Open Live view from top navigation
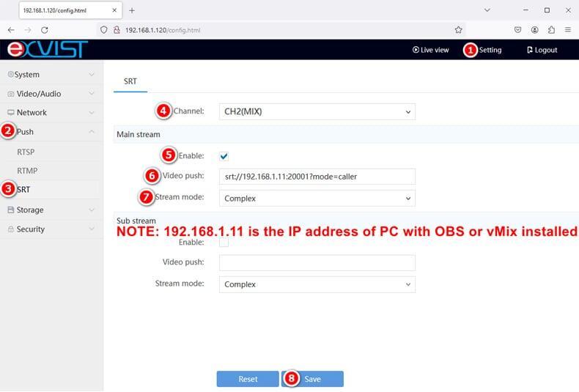 tap(430, 50)
